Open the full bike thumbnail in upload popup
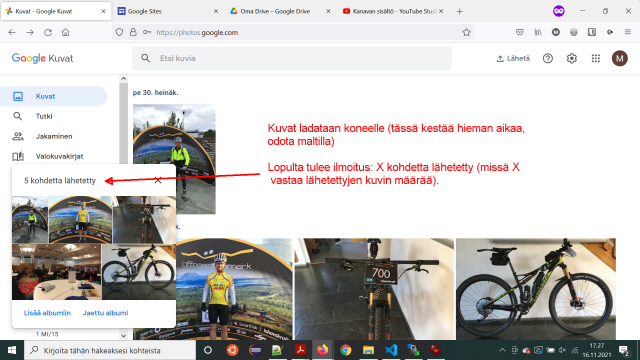 tap(139, 272)
